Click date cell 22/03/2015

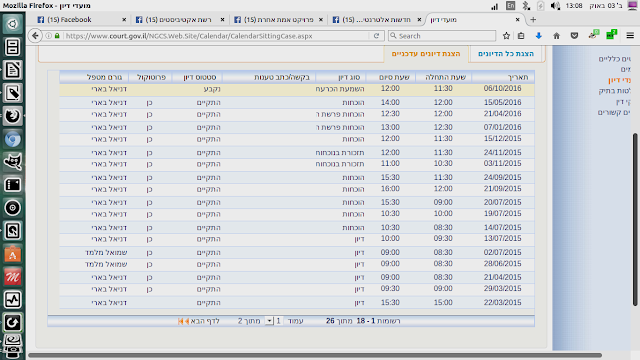tap(502, 302)
